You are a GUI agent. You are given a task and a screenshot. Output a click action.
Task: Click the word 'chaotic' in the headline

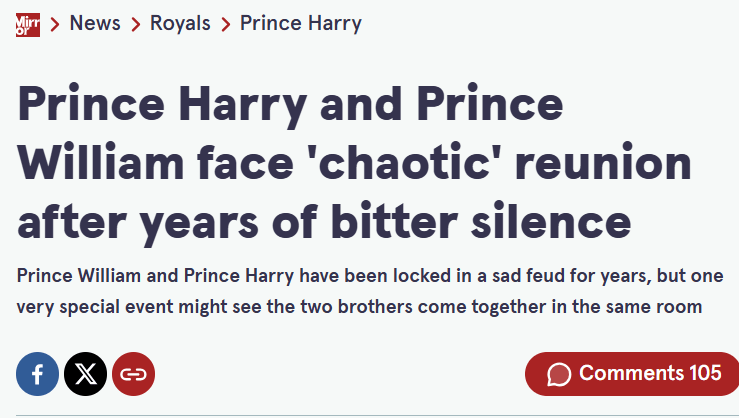point(477,164)
